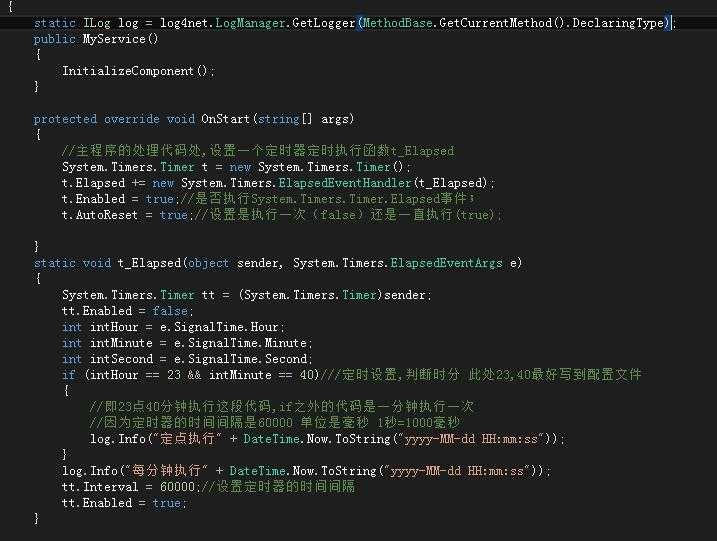Click the final tt.Enabled = true statement
The image size is (717, 541).
click(x=124, y=503)
